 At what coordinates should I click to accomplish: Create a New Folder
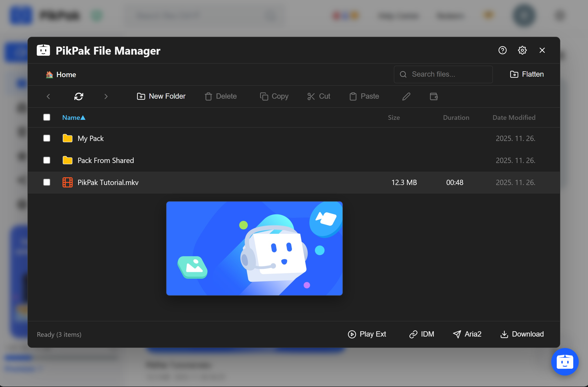[161, 96]
